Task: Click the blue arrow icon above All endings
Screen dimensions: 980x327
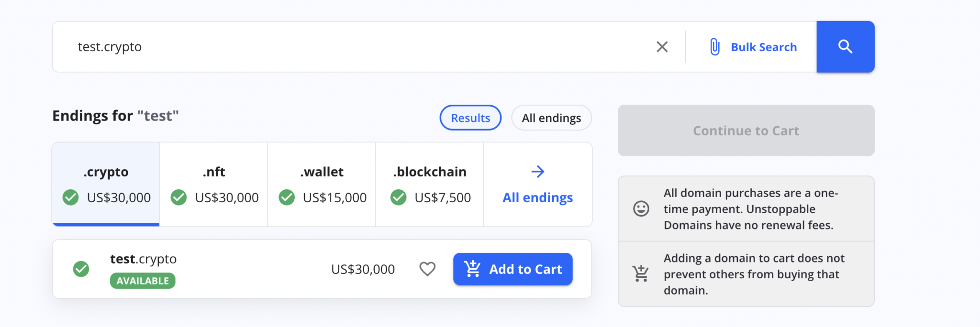Action: [x=538, y=171]
